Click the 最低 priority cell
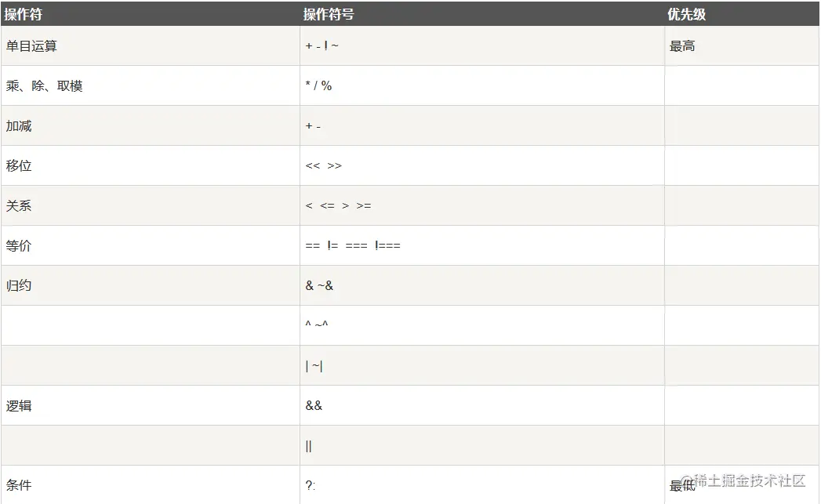Image resolution: width=821 pixels, height=504 pixels. tap(682, 486)
